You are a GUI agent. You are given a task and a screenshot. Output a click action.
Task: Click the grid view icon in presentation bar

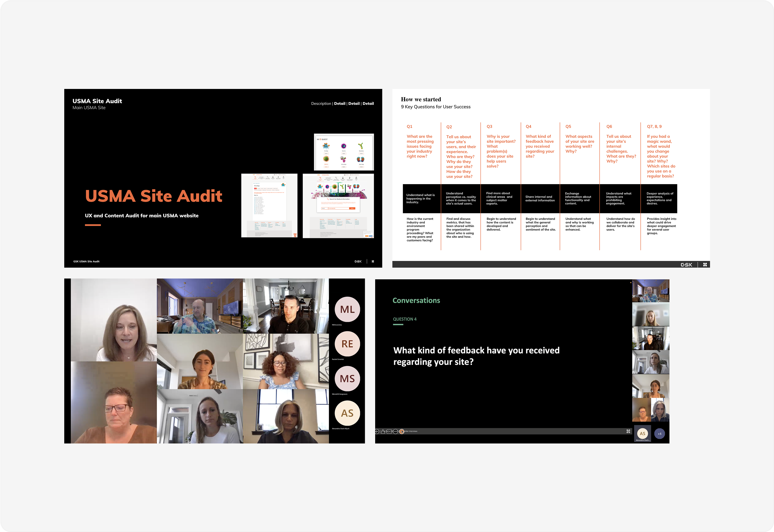click(x=628, y=431)
